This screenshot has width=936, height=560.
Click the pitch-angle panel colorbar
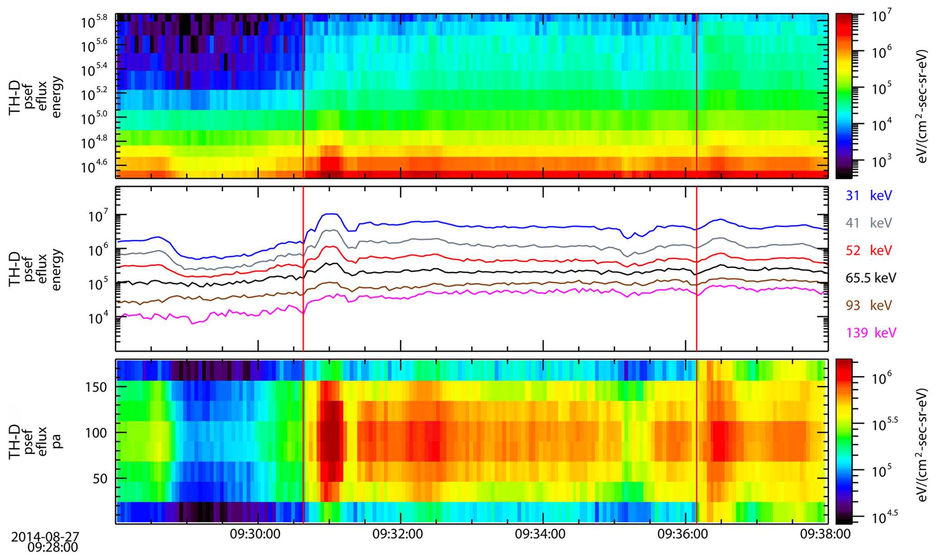[x=843, y=441]
